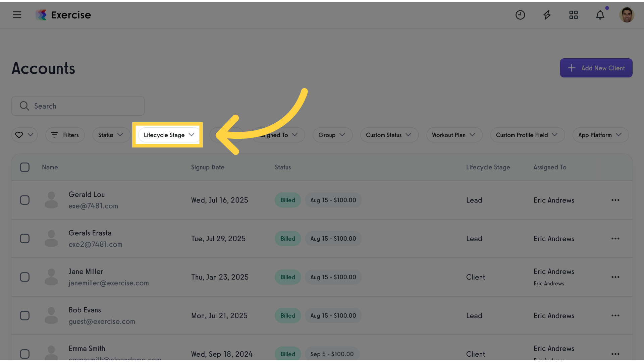
Task: Select the Gerald Lou row checkbox
Action: 25,200
